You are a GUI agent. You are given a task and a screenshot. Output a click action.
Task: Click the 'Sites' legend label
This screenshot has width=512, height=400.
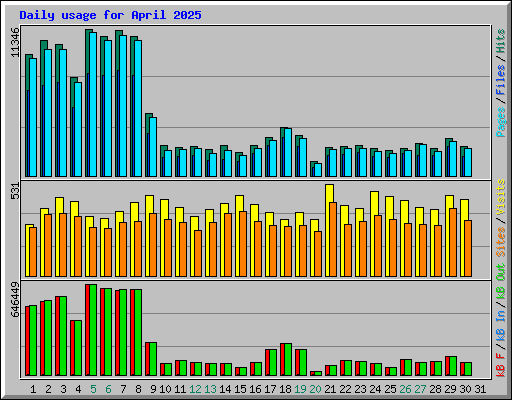pyautogui.click(x=501, y=242)
